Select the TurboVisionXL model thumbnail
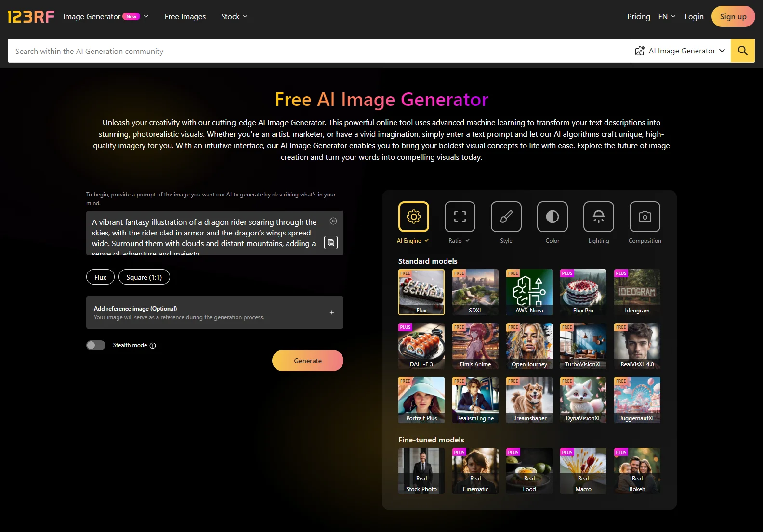Viewport: 763px width, 532px height. point(583,346)
